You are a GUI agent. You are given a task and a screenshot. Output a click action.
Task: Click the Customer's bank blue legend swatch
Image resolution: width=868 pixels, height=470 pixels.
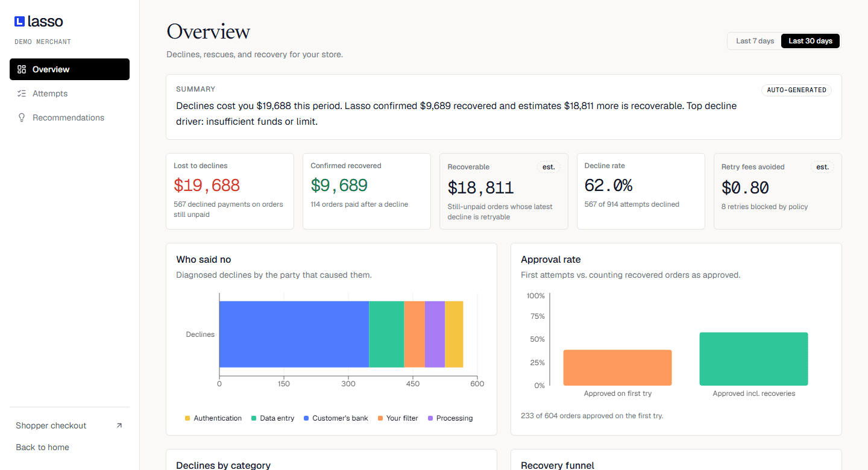(x=306, y=418)
